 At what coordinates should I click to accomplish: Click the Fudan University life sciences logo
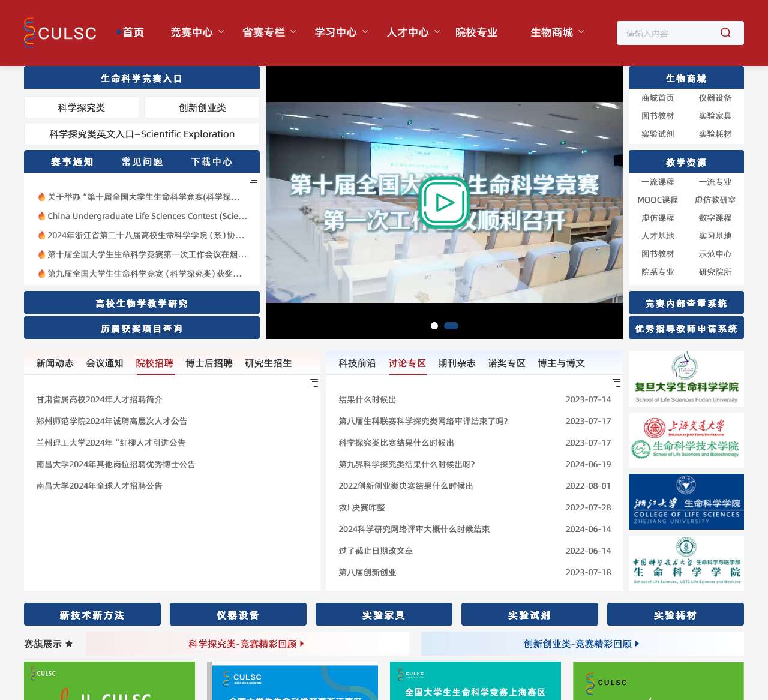coord(685,378)
